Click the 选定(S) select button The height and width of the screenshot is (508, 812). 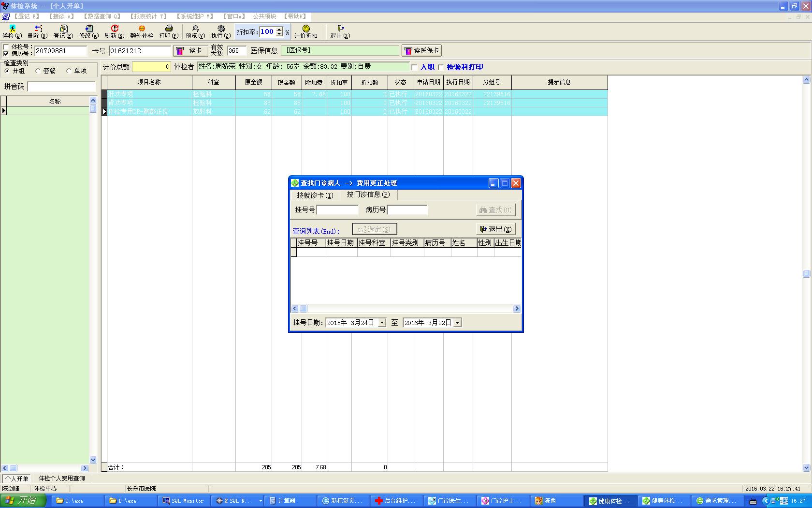click(375, 229)
